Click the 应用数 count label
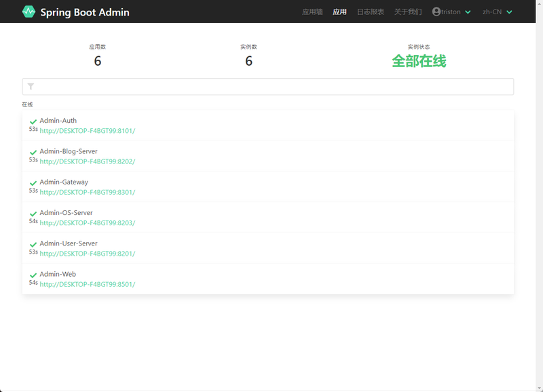The height and width of the screenshot is (392, 543). (x=97, y=47)
